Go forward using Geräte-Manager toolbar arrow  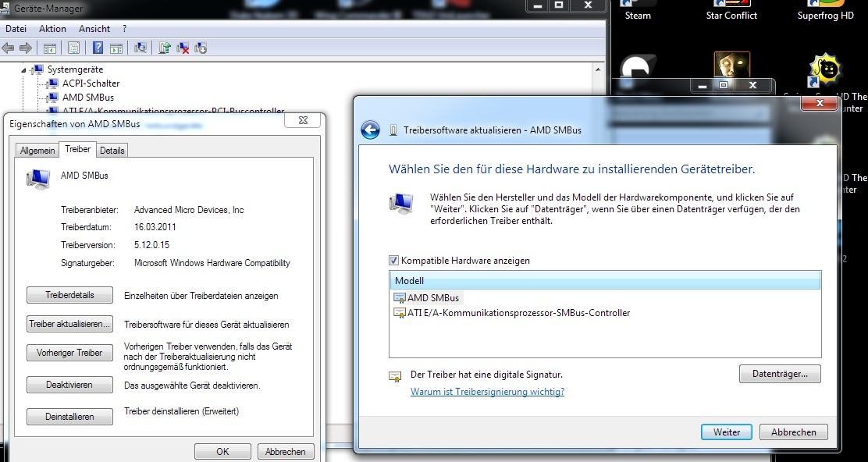tap(25, 48)
